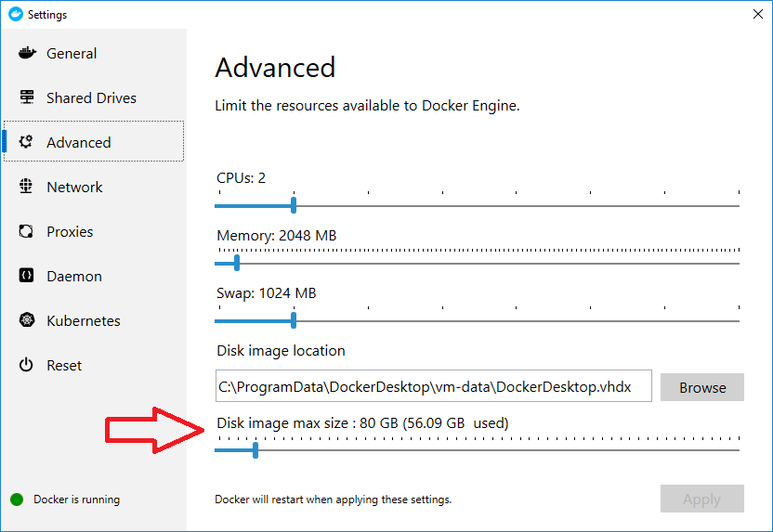Click the 'CPUs: 2' label

tap(241, 178)
